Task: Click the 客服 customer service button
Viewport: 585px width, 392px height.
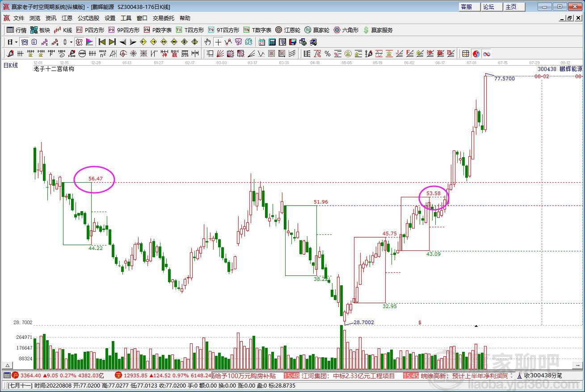Action: 467,7
